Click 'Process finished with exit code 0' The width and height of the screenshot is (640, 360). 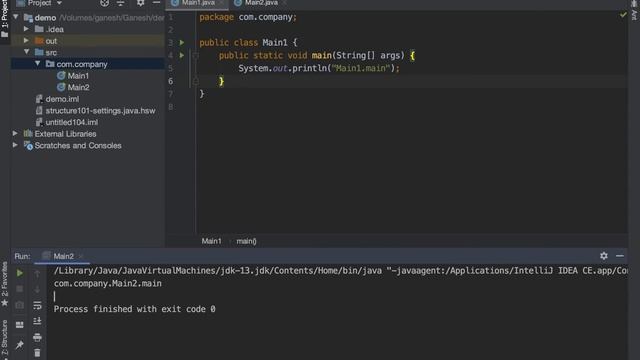pyautogui.click(x=134, y=309)
